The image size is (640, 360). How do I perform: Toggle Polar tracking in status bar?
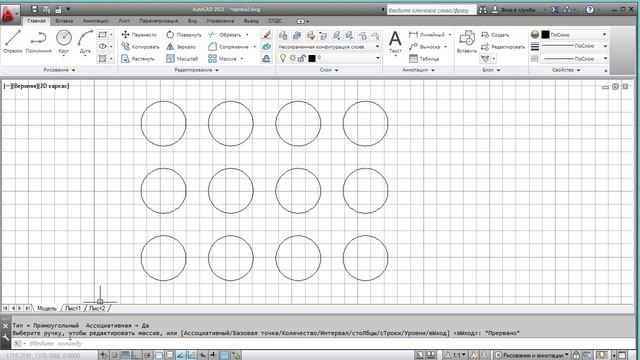147,356
